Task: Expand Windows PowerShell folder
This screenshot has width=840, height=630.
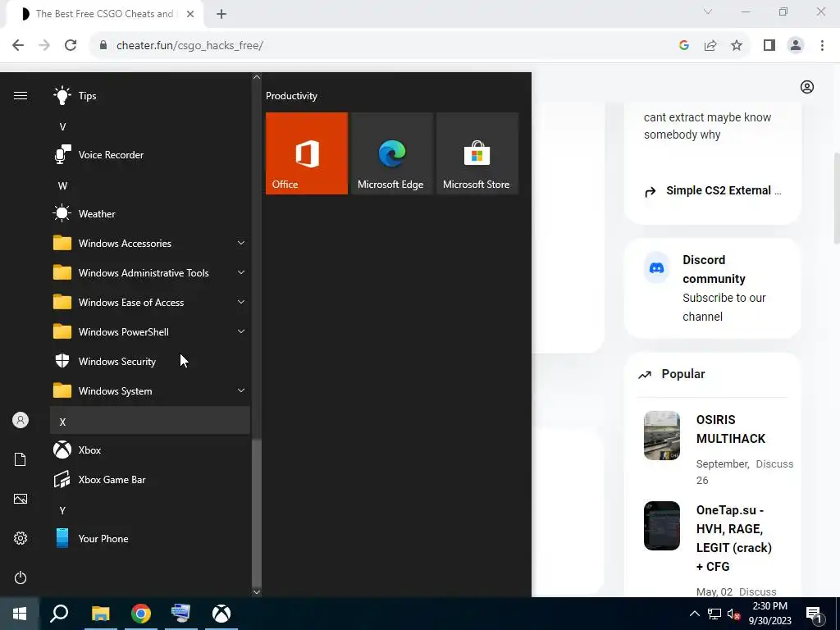Action: 150,331
